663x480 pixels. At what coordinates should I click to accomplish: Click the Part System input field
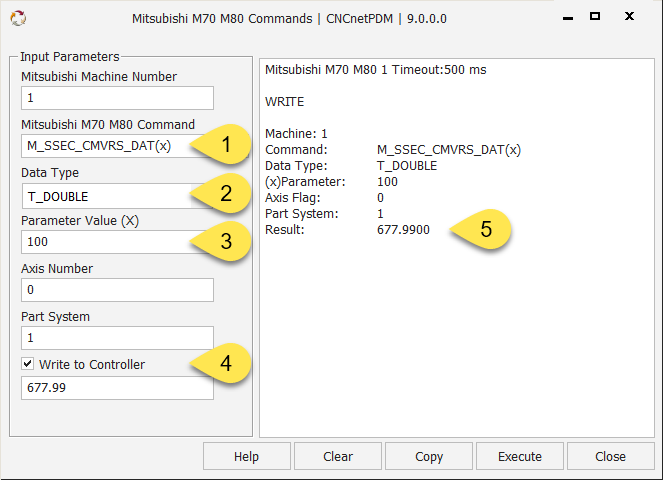(x=117, y=338)
